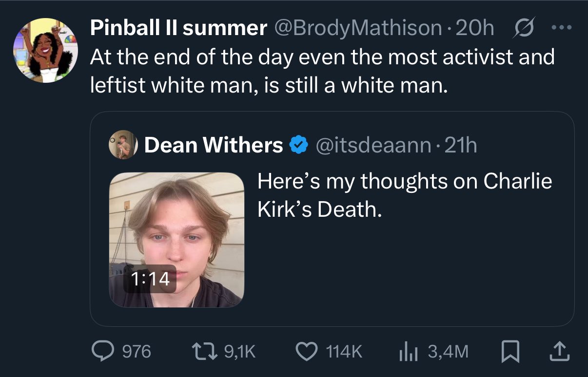Image resolution: width=588 pixels, height=377 pixels.
Task: Open the "Pinball II summer" display name
Action: 178,29
